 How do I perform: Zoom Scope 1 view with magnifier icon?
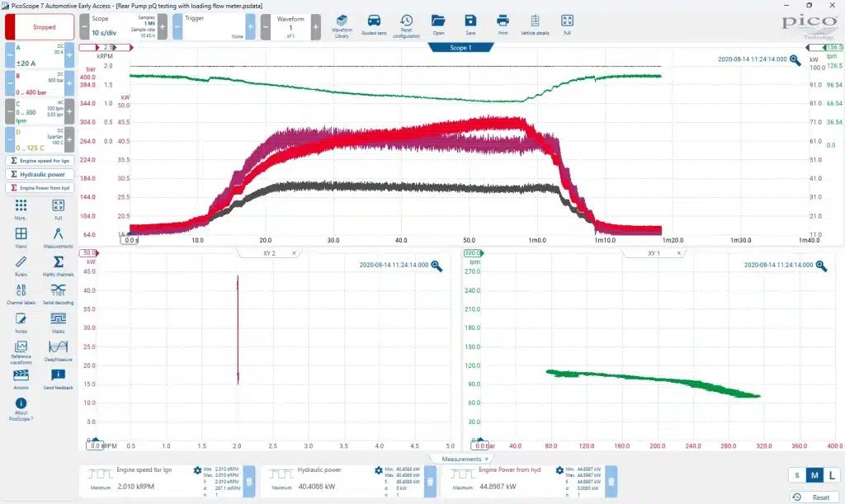click(x=795, y=60)
